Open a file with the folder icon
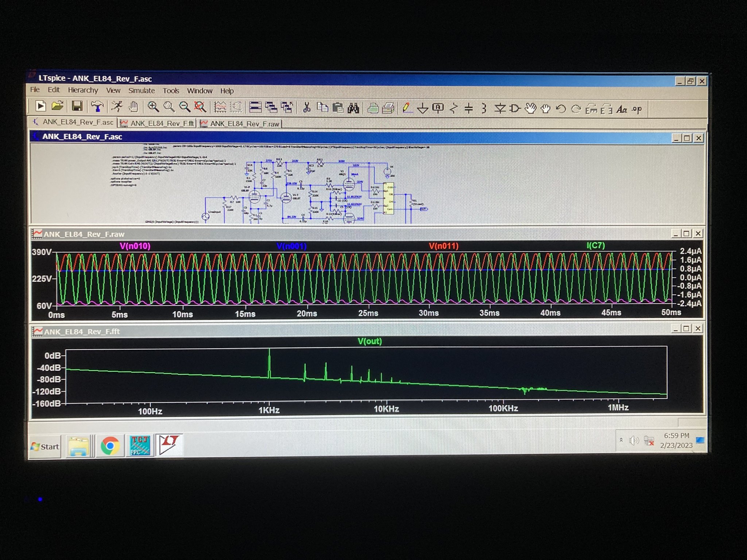The height and width of the screenshot is (560, 747). pos(57,106)
